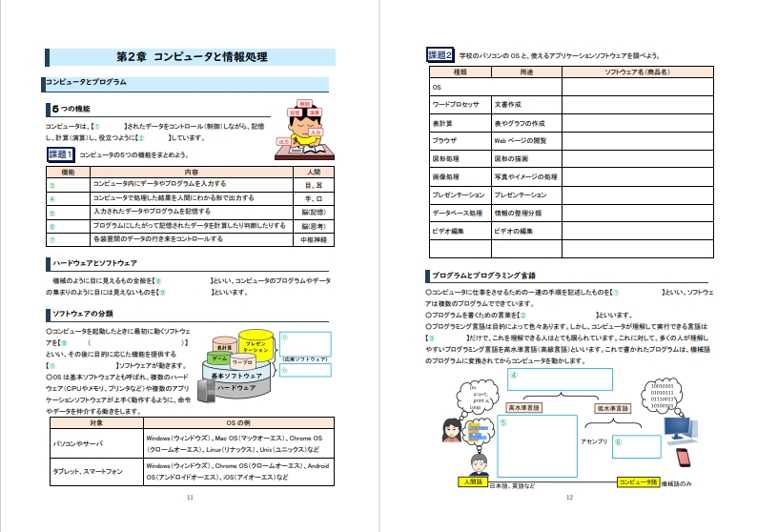Click the desktop tower PC image beside diagram

click(207, 391)
